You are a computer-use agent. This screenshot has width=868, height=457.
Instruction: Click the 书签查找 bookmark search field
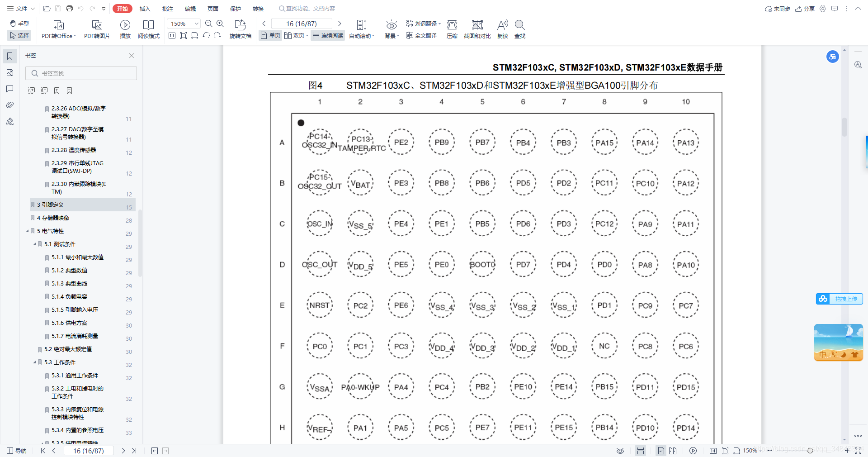[x=81, y=73]
